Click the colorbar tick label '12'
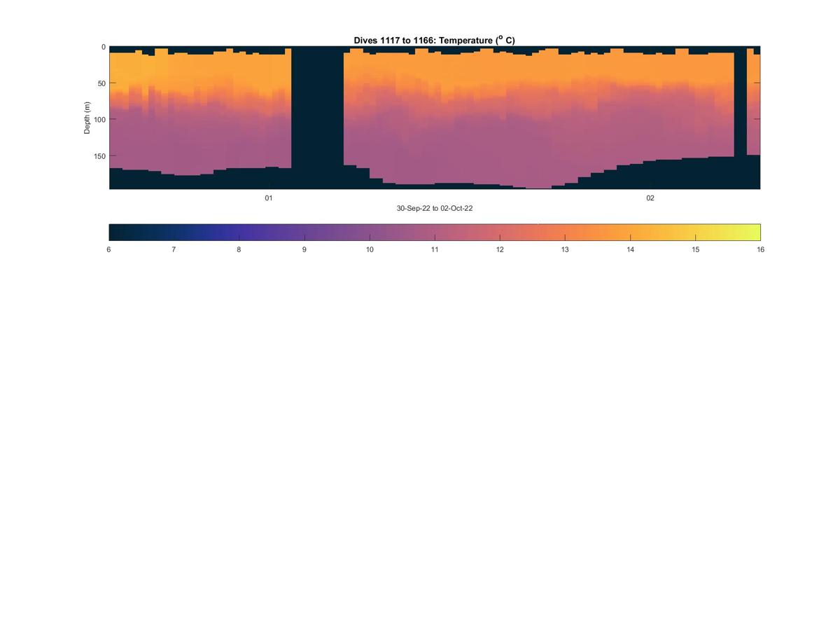This screenshot has height=620, width=840. (500, 249)
